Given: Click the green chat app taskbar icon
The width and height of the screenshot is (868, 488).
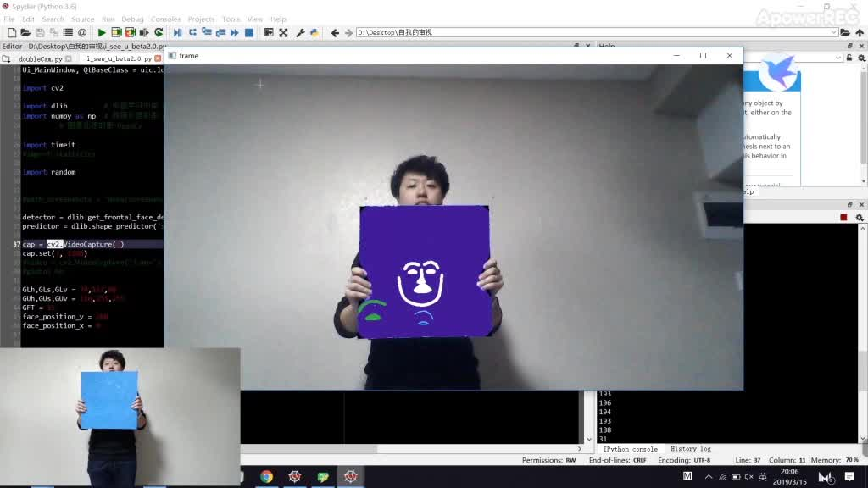Looking at the screenshot, I should [323, 476].
